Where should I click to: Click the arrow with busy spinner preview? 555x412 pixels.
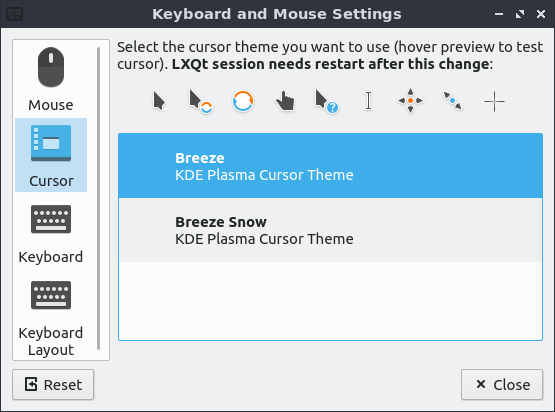click(x=201, y=102)
